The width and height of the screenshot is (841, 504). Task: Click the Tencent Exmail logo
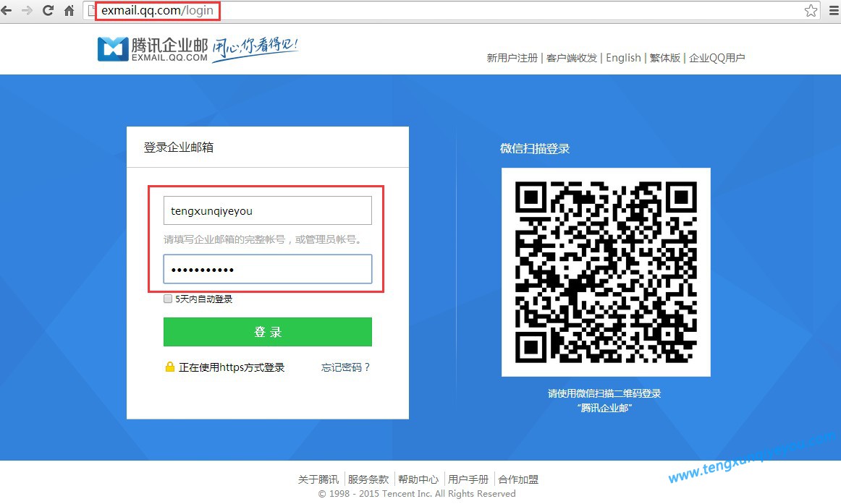coord(153,49)
